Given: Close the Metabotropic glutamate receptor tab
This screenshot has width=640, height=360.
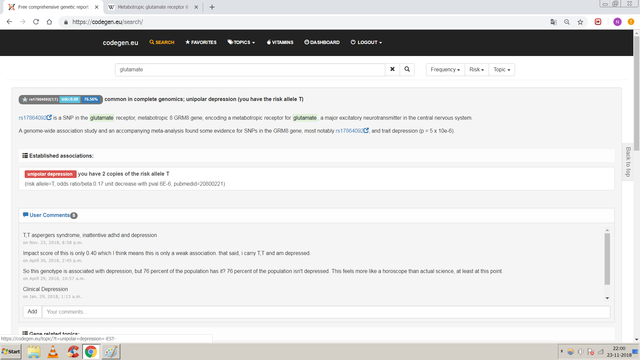Looking at the screenshot, I should click(196, 7).
